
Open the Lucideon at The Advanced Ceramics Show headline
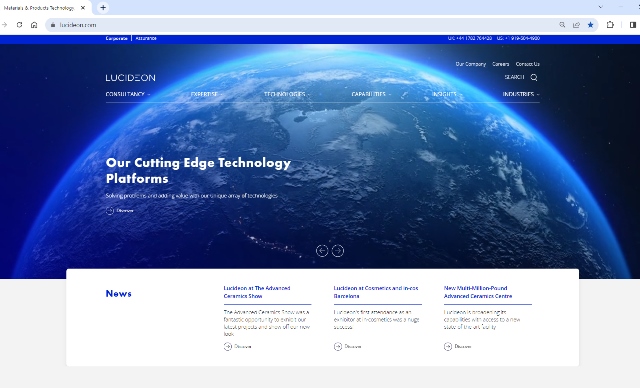click(x=257, y=292)
